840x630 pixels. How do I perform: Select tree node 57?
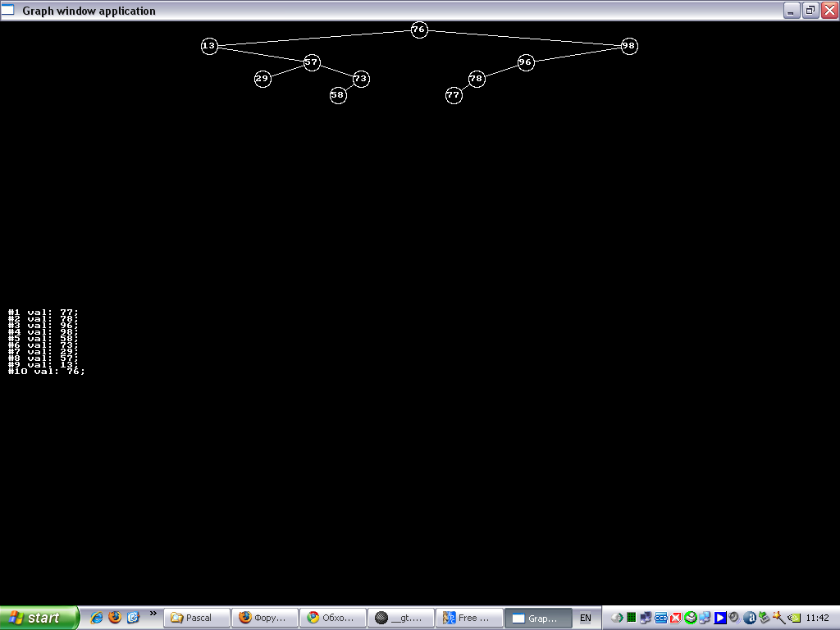pyautogui.click(x=312, y=62)
